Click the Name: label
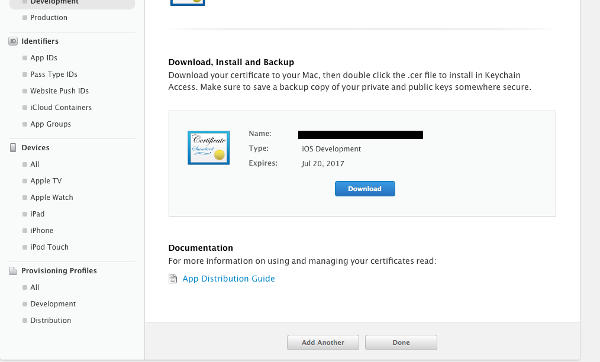The height and width of the screenshot is (362, 600). (x=260, y=134)
